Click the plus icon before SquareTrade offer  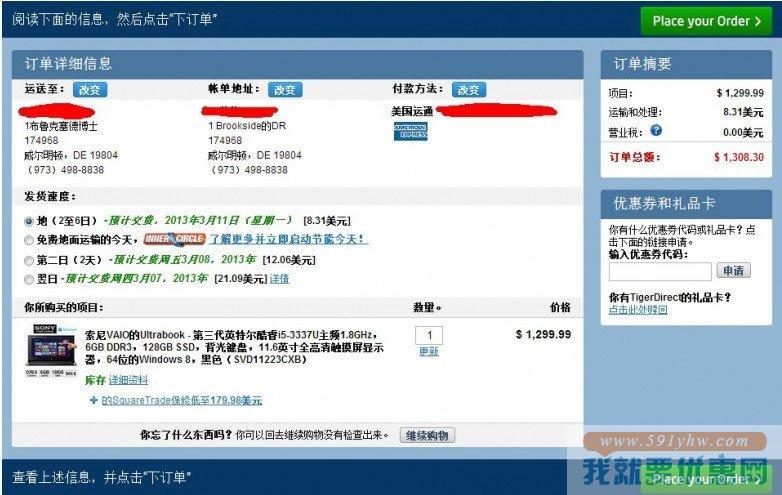coord(93,400)
